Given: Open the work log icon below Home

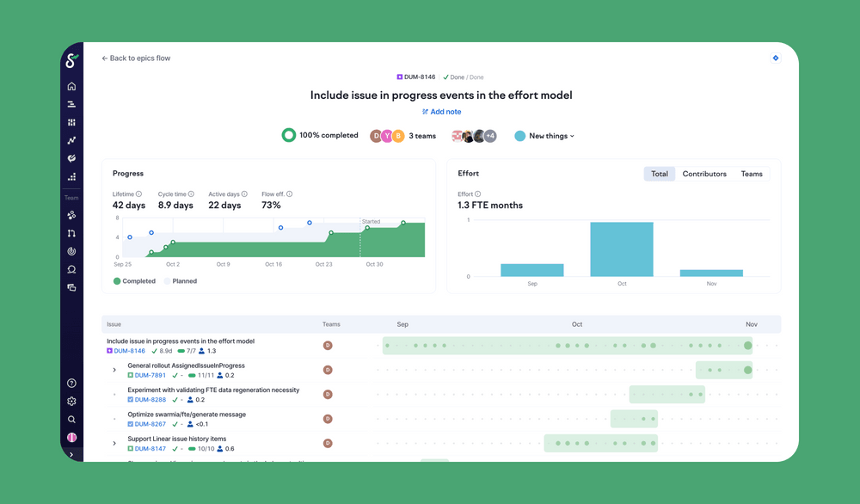Looking at the screenshot, I should pyautogui.click(x=72, y=104).
